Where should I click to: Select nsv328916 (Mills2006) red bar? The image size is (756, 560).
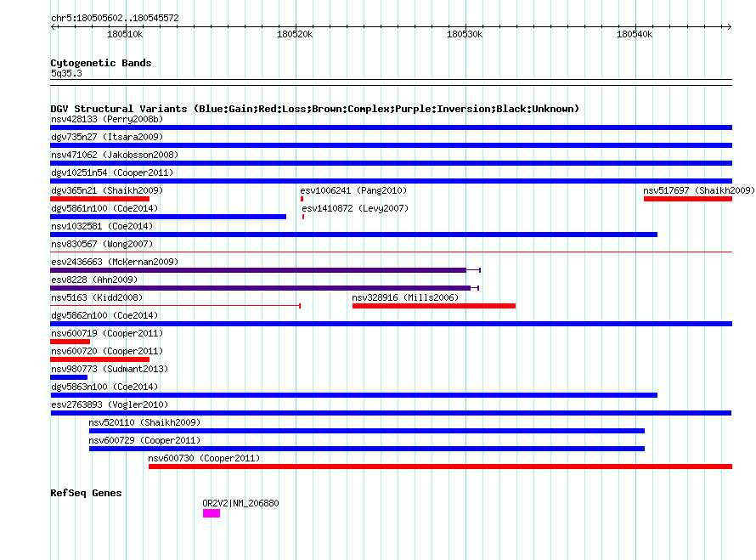434,306
